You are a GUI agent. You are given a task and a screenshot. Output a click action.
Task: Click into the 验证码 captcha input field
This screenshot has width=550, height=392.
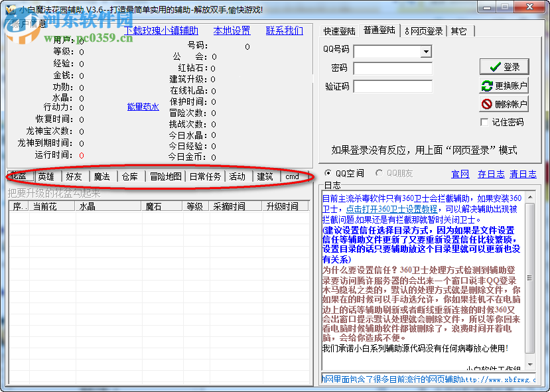click(393, 86)
